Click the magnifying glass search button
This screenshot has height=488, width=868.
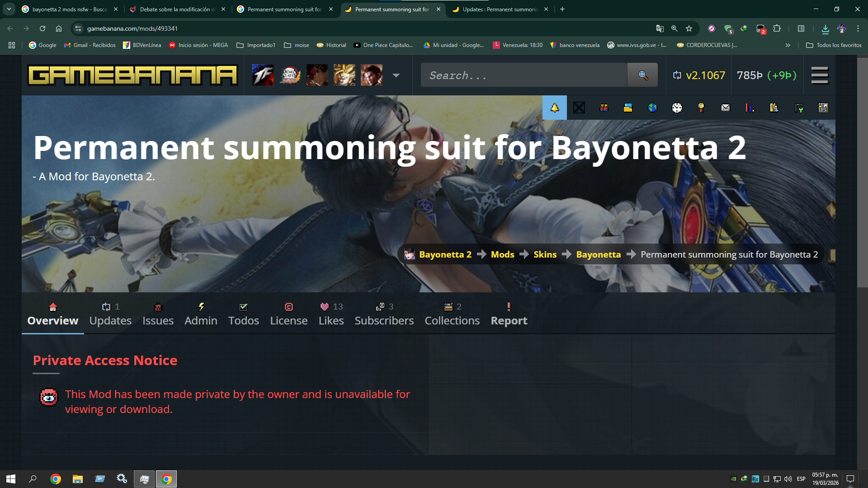pyautogui.click(x=643, y=75)
